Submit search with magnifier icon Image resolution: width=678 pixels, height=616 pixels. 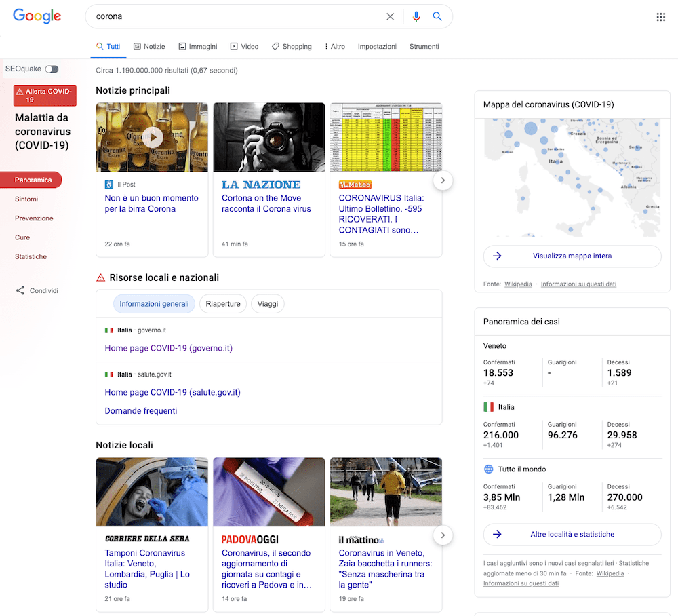click(437, 16)
